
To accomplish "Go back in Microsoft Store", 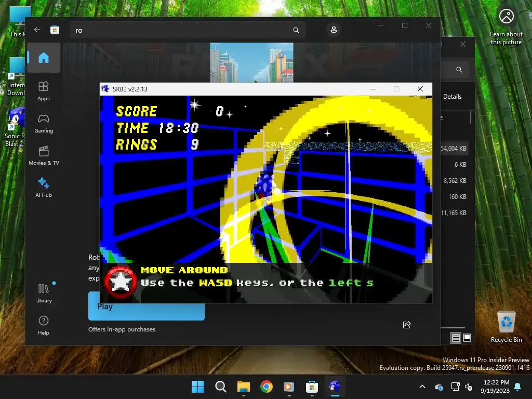I will [x=37, y=30].
